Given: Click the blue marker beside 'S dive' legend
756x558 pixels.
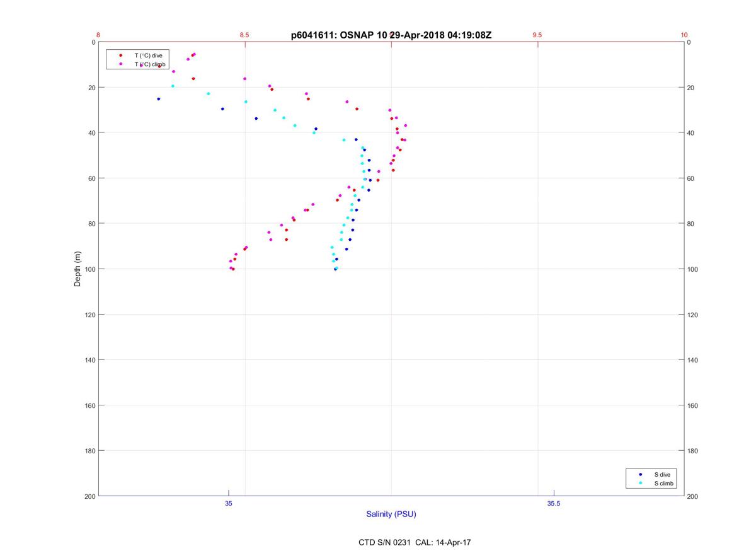Looking at the screenshot, I should pyautogui.click(x=640, y=474).
